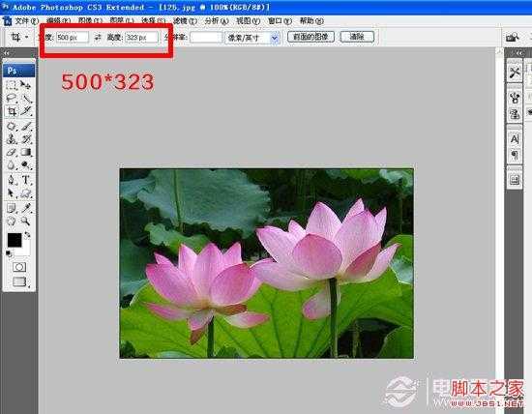The width and height of the screenshot is (532, 414).
Task: Open the Tool Presets panel icon
Action: tap(515, 72)
